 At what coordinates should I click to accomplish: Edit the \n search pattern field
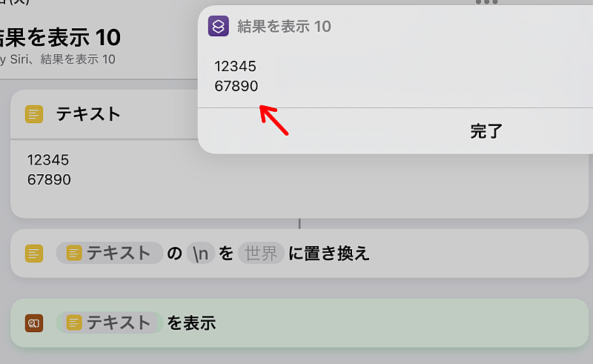pos(200,253)
